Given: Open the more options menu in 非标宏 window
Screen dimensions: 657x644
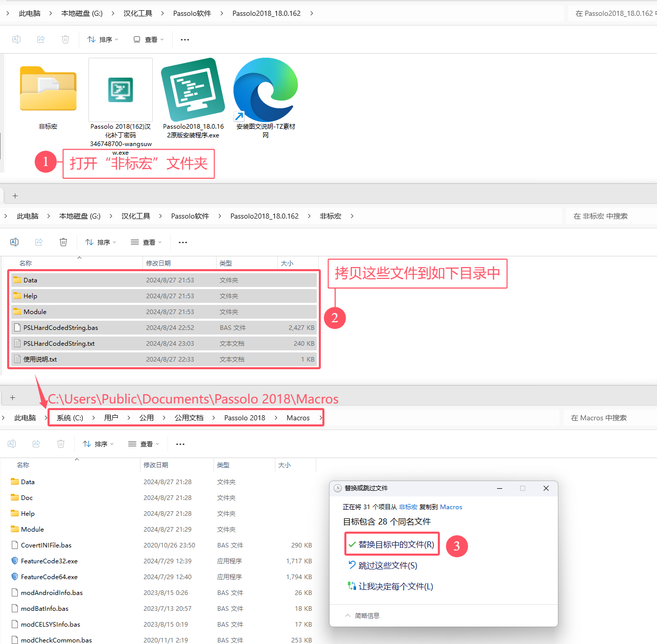Looking at the screenshot, I should click(x=183, y=242).
